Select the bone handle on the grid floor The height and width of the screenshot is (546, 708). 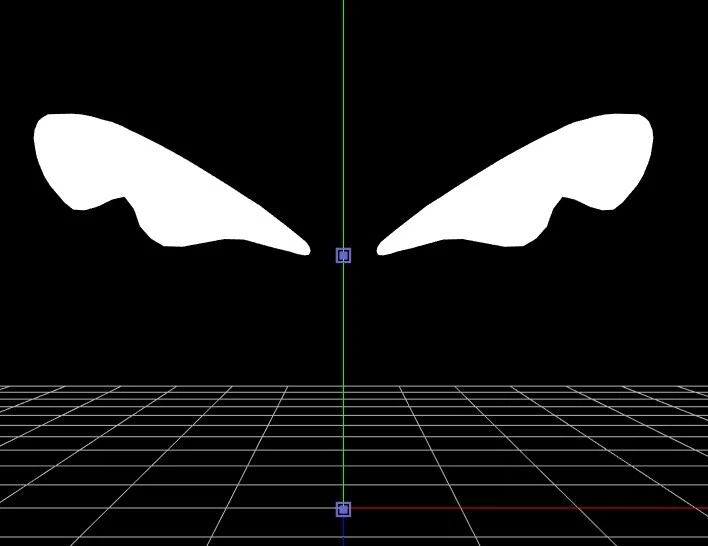click(x=344, y=509)
